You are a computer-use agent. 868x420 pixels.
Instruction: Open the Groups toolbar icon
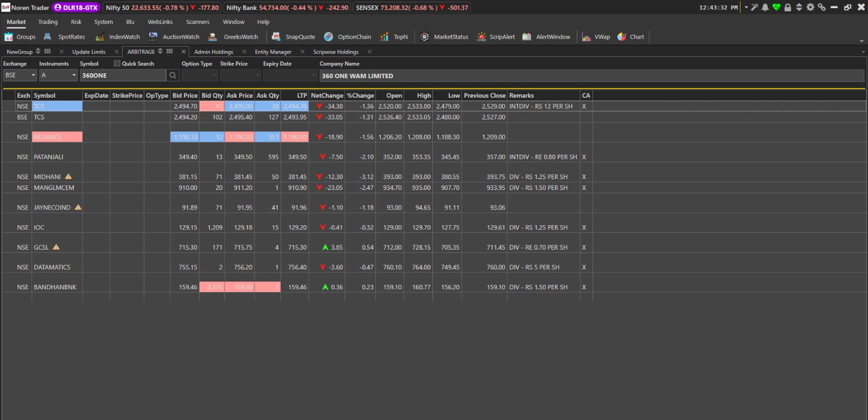[20, 37]
